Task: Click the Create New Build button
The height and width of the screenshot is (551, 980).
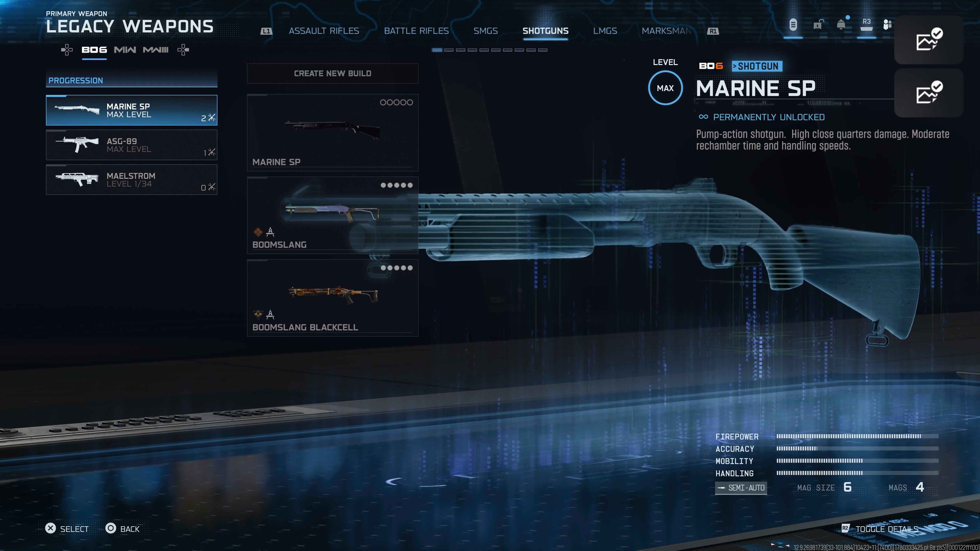Action: [333, 73]
